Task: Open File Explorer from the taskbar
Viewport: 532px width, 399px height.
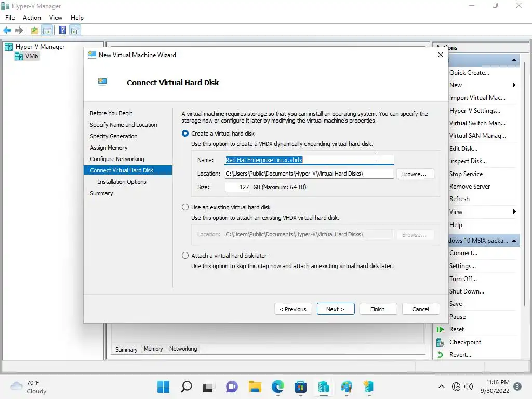Action: [x=255, y=387]
